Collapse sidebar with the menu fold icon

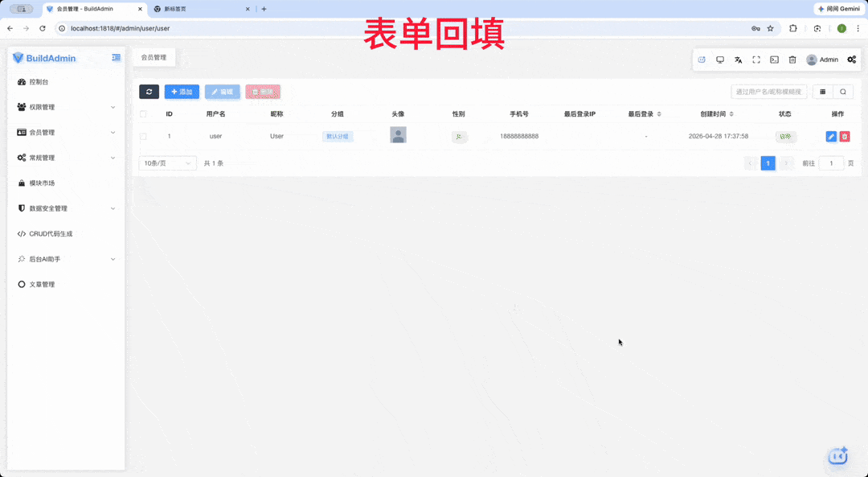coord(117,58)
